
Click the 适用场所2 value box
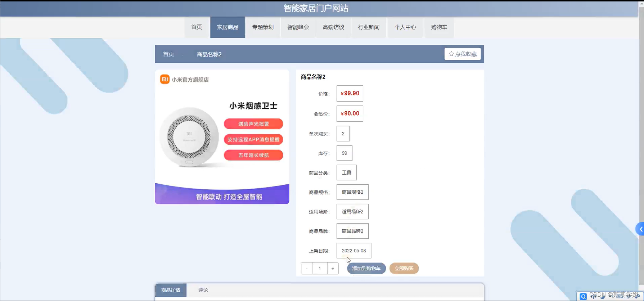352,211
